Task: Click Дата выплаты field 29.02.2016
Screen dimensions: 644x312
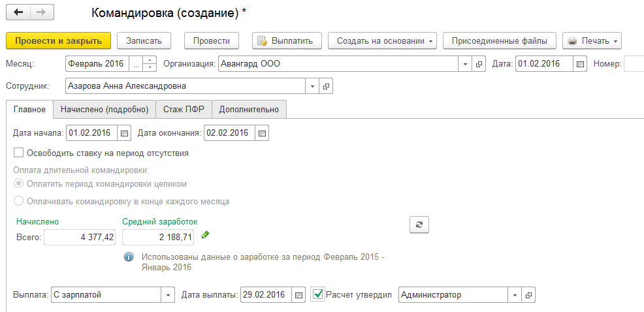Action: (x=266, y=295)
